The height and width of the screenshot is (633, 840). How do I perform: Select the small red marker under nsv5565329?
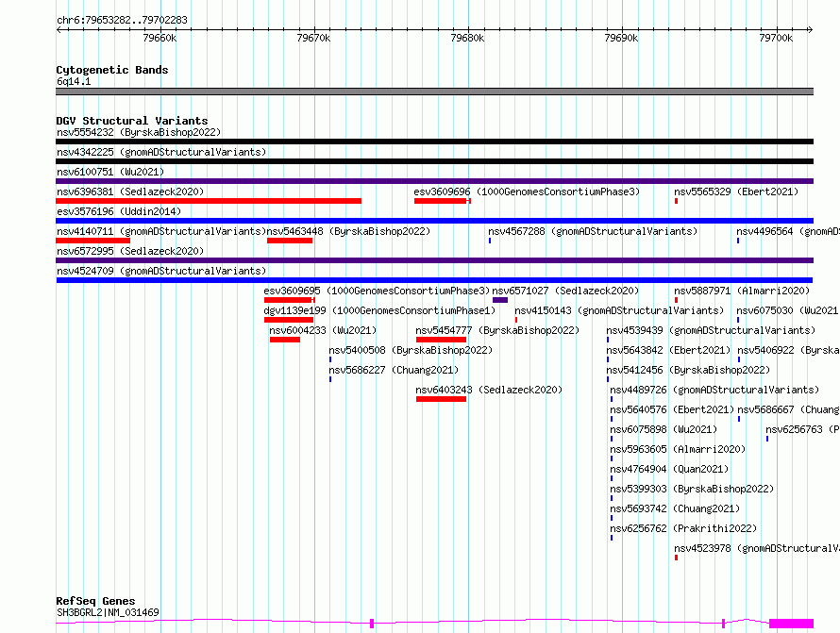676,201
